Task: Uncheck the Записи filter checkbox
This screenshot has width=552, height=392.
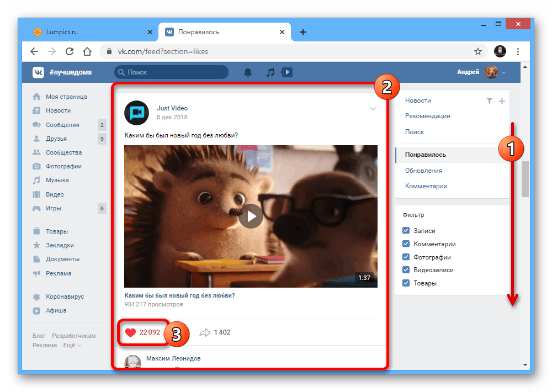Action: click(x=406, y=230)
